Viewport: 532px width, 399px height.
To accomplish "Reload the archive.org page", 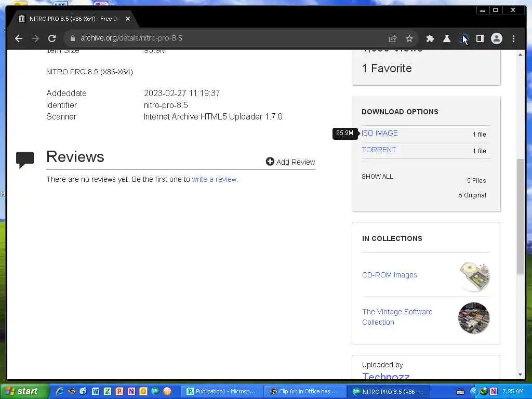I will click(51, 38).
